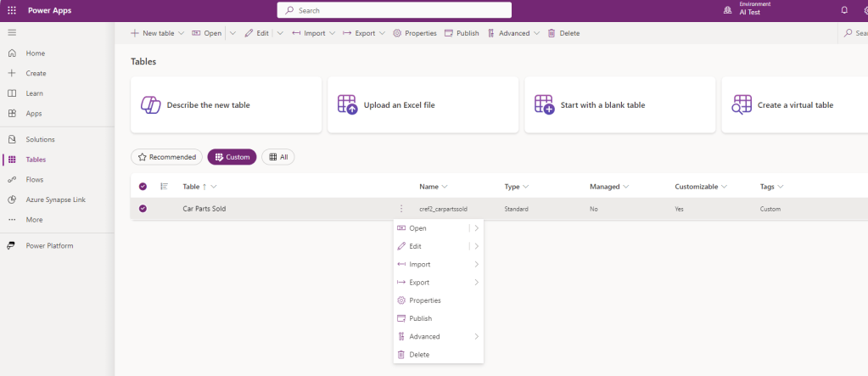Open Azure Synapse Link page

pos(55,199)
